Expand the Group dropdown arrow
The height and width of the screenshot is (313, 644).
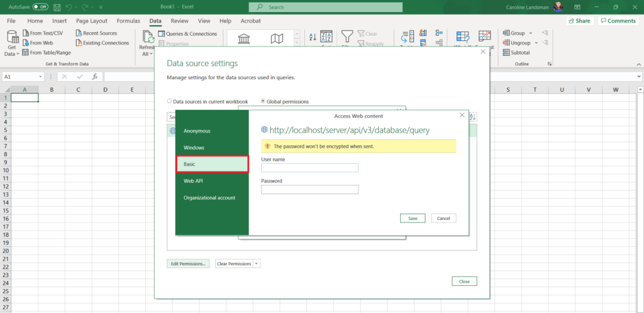point(530,33)
